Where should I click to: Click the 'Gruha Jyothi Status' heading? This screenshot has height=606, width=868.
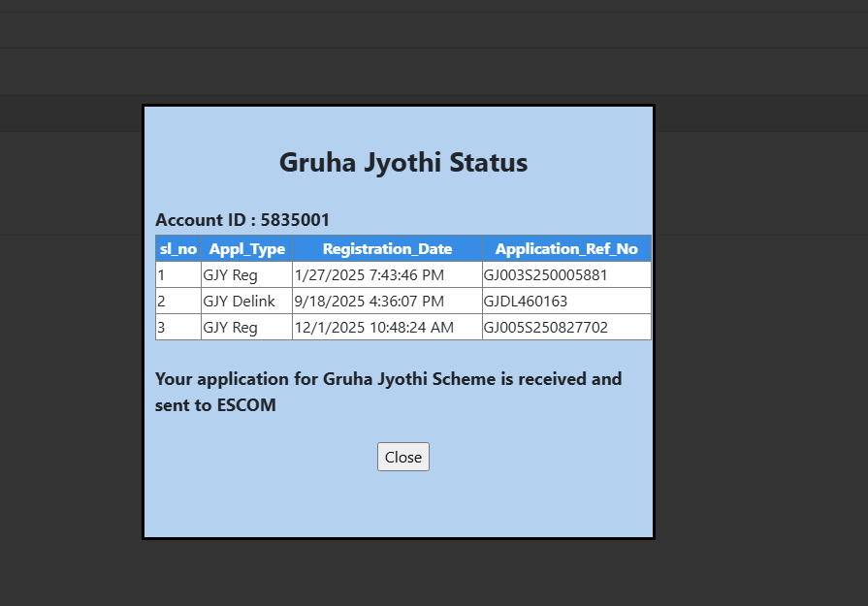coord(403,162)
